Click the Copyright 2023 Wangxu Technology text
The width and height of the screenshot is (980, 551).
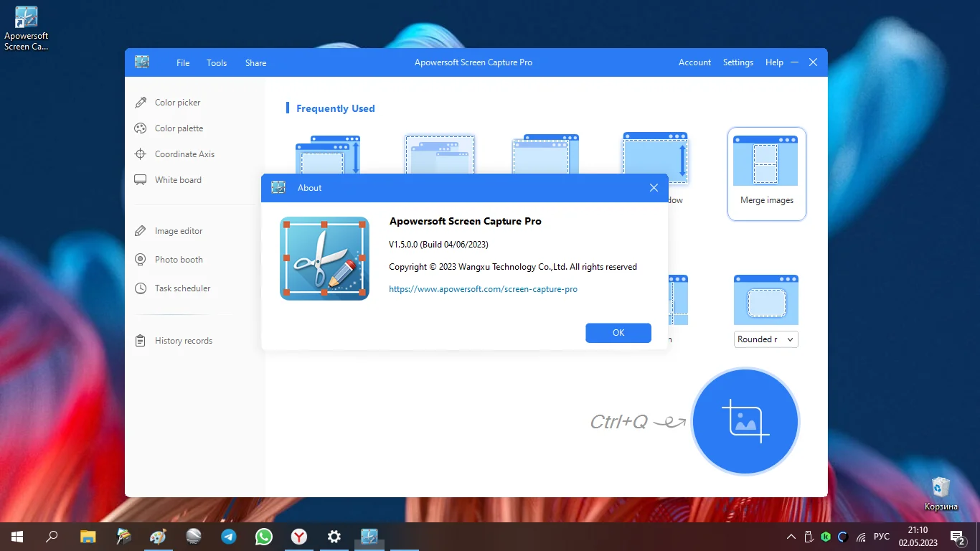(513, 267)
